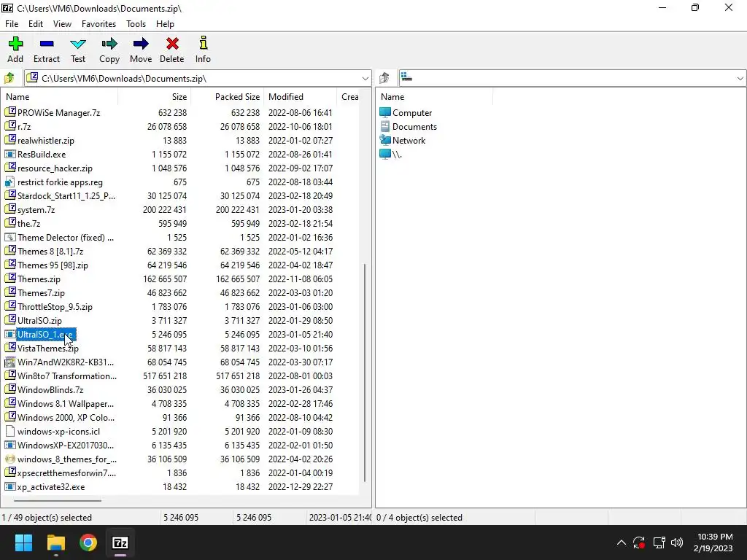Click the Win7AndW2K8R2-KB31 file icon
Viewport: 747px width, 560px height.
10,362
